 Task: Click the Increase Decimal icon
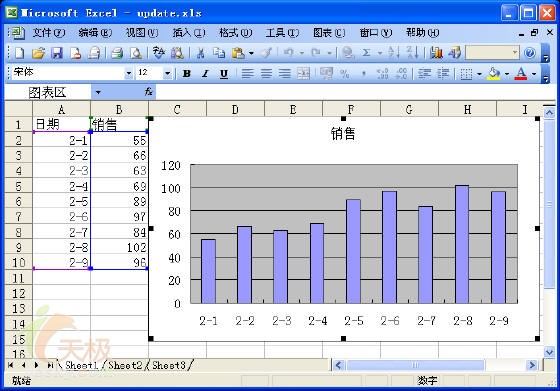pos(382,74)
